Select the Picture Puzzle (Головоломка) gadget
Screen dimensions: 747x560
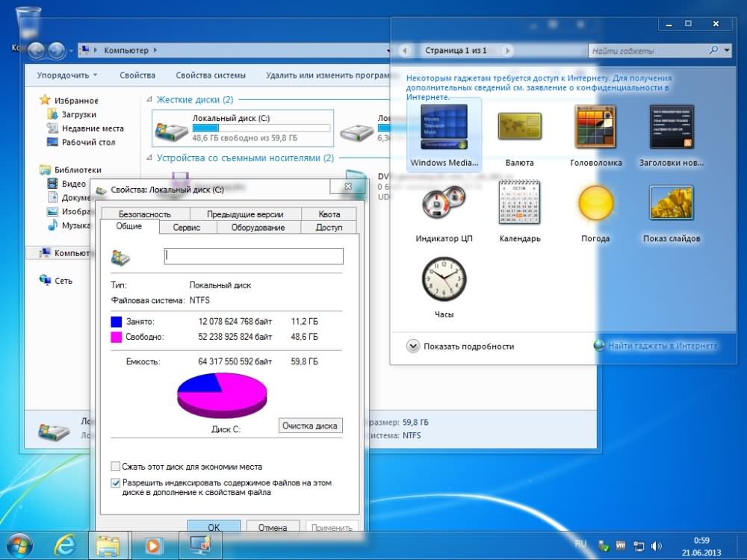click(x=595, y=128)
